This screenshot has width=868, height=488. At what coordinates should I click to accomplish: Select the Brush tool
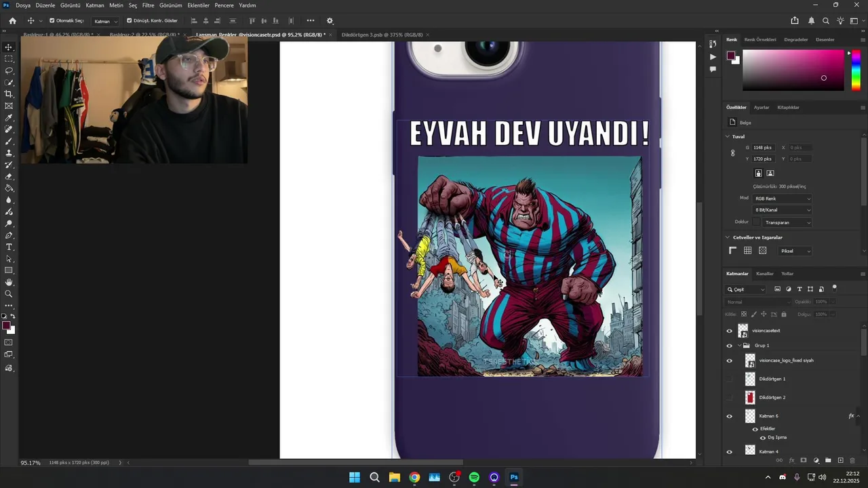(x=9, y=141)
